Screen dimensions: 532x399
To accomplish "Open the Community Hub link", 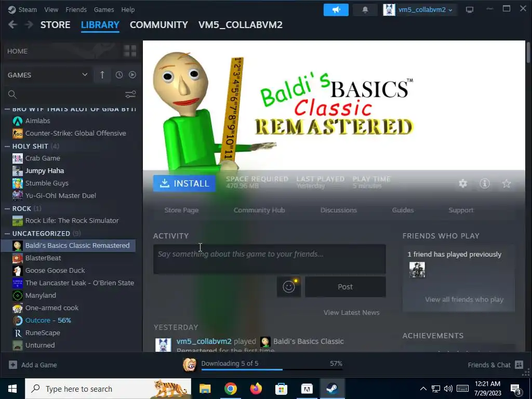I will 259,210.
